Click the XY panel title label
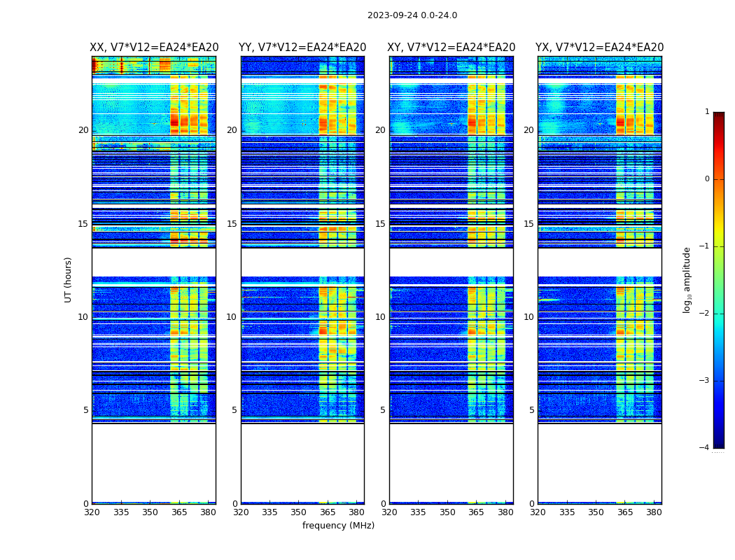 451,48
